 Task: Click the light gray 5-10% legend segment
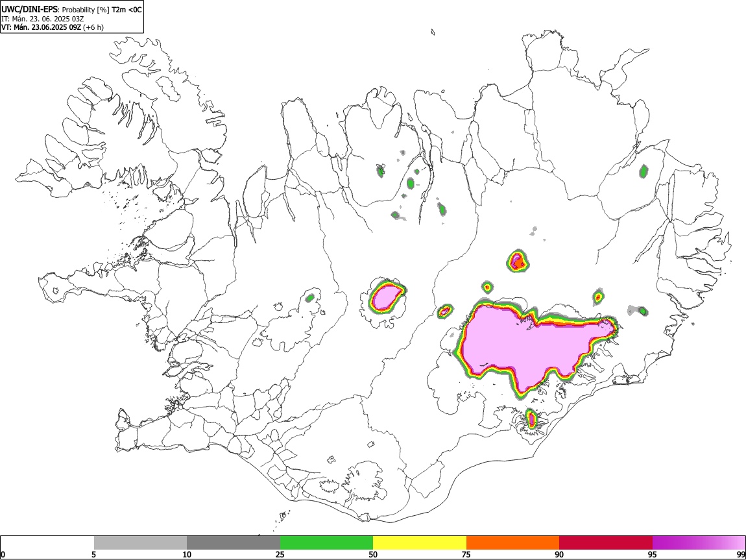pos(140,543)
